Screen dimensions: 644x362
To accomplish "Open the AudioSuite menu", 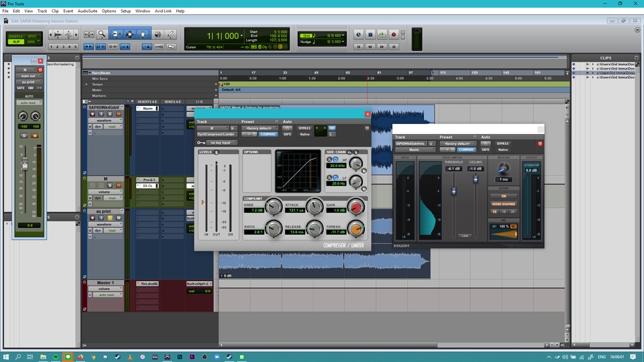I will tap(87, 11).
